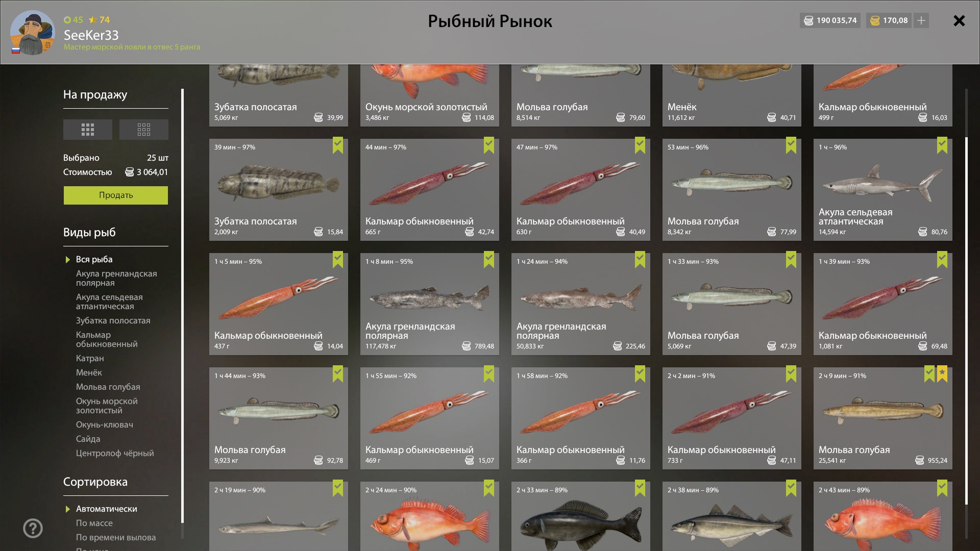Click the silver coins balance 190 035,74
The width and height of the screenshot is (980, 551).
[830, 20]
